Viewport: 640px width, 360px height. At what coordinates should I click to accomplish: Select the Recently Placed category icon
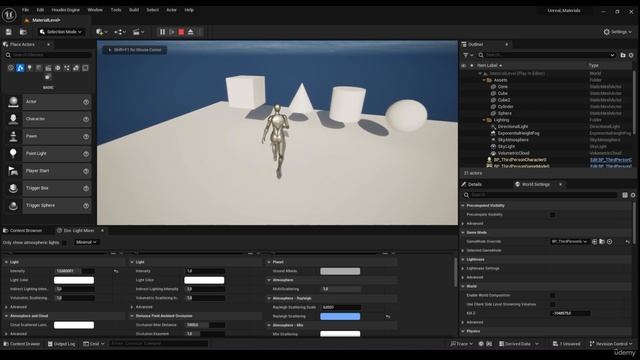11,68
